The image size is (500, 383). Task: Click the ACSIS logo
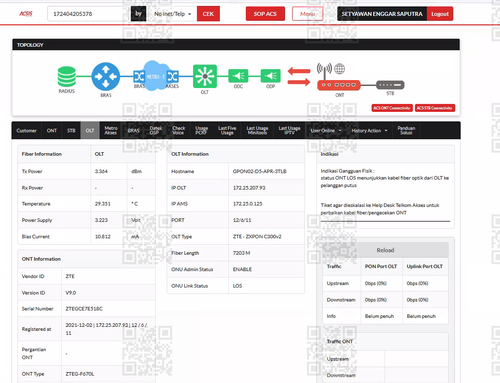tap(26, 14)
